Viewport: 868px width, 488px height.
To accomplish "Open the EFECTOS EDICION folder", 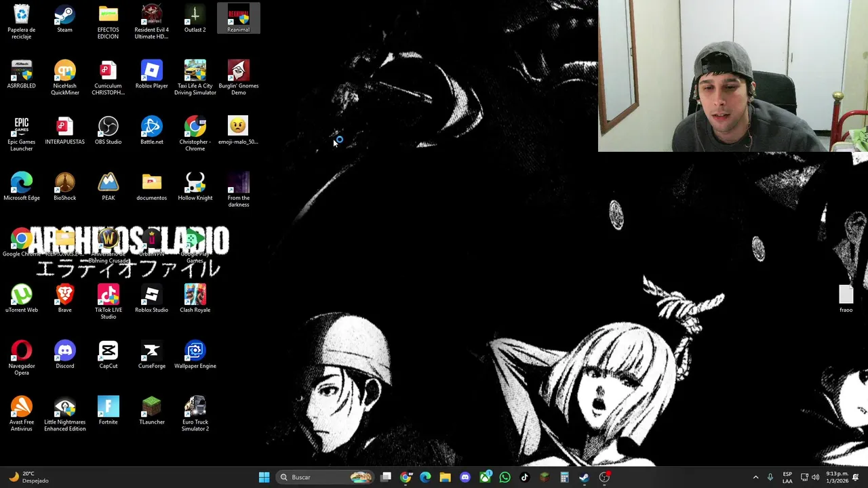I will coord(108,22).
